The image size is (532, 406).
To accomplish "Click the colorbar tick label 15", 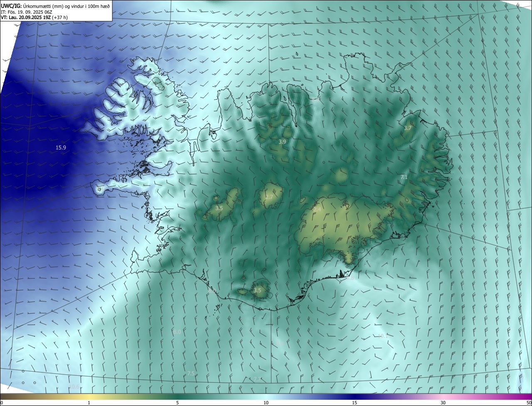I will tap(355, 403).
